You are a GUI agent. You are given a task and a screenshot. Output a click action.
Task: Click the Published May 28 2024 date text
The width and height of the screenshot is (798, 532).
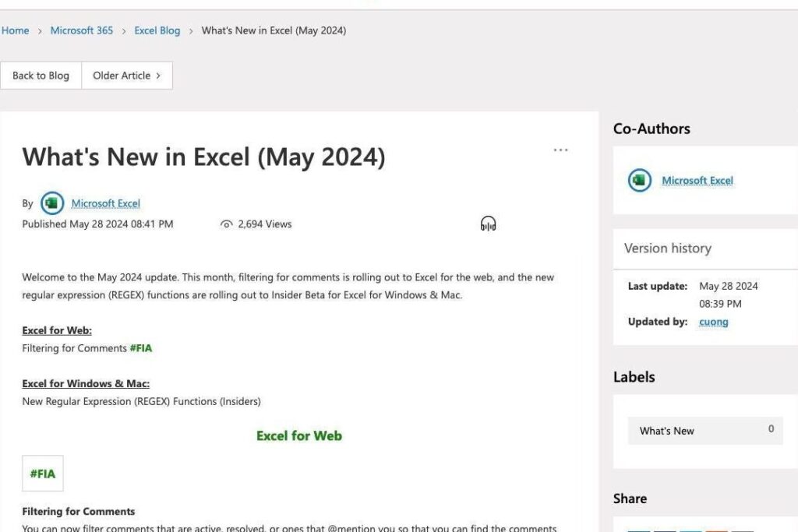click(x=97, y=224)
